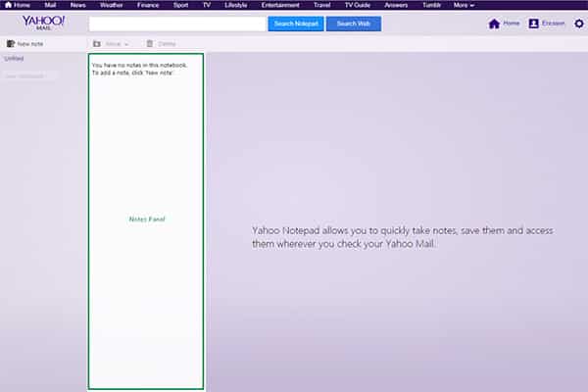Click inside the search input field
Viewport: 588px width, 392px height.
click(x=177, y=24)
